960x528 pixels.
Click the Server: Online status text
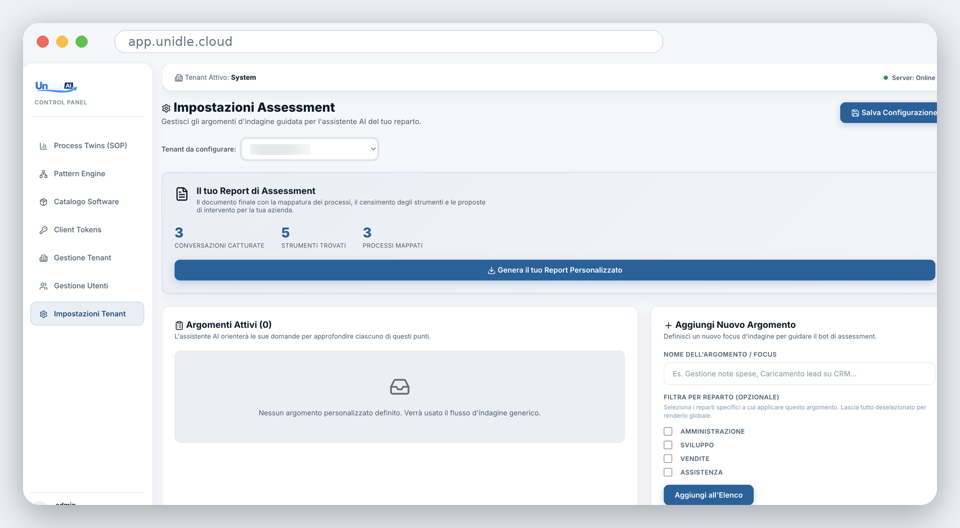pyautogui.click(x=913, y=78)
